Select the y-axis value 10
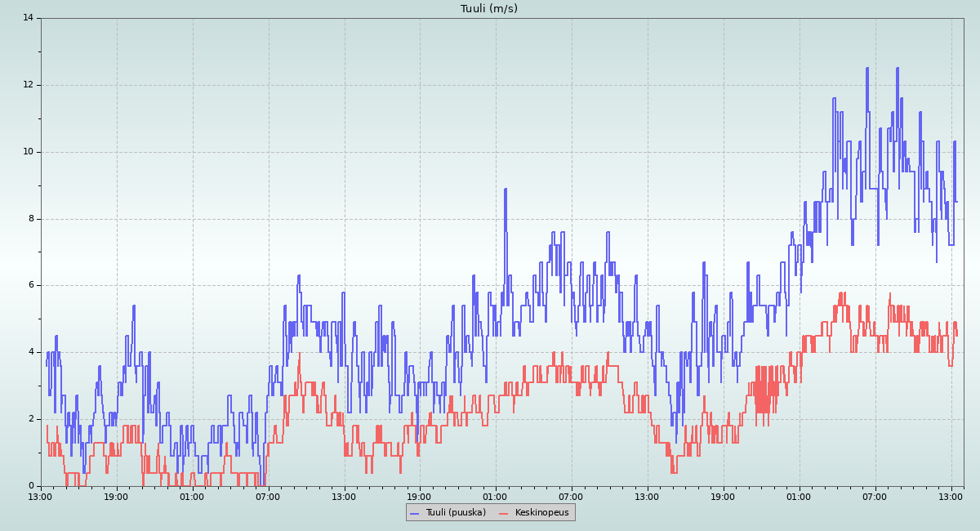Image resolution: width=980 pixels, height=531 pixels. [x=28, y=152]
